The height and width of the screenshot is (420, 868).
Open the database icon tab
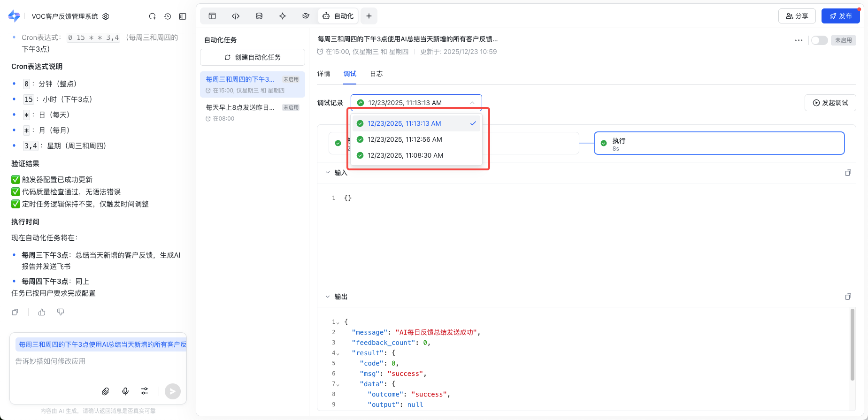(x=259, y=16)
